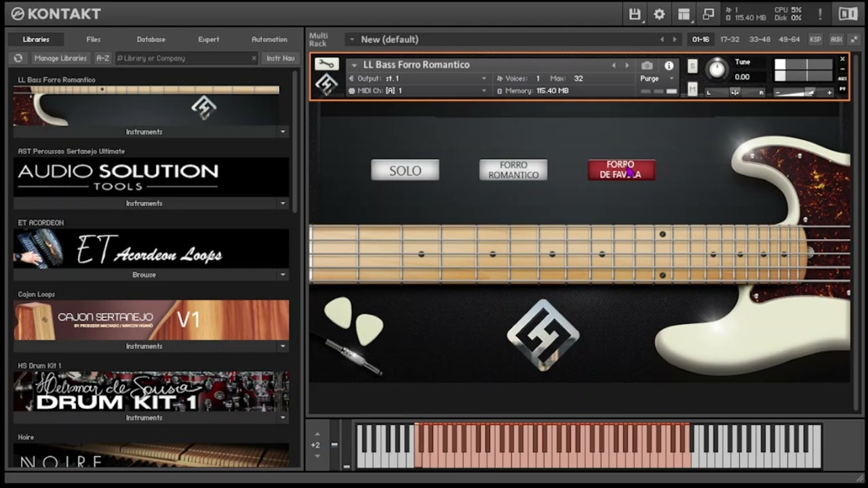The width and height of the screenshot is (868, 488).
Task: Click the Tune knob
Action: point(716,69)
